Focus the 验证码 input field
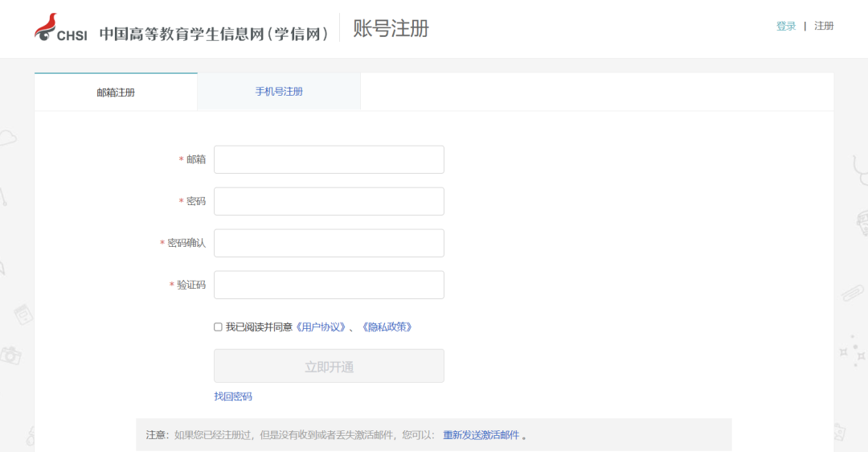This screenshot has width=868, height=452. [x=329, y=285]
